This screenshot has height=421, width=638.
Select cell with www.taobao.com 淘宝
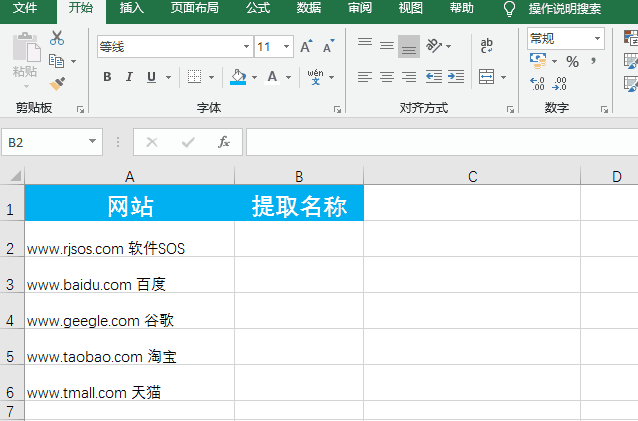pyautogui.click(x=130, y=347)
